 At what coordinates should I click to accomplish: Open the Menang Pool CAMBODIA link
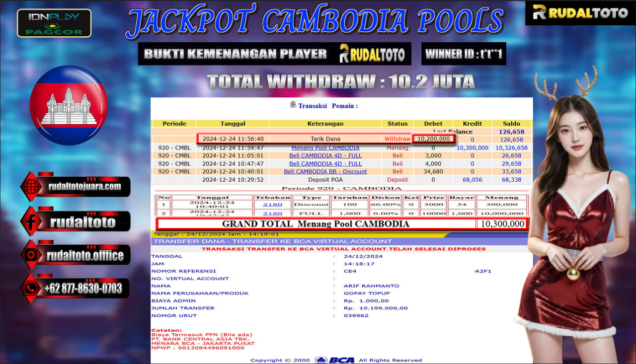coord(325,147)
